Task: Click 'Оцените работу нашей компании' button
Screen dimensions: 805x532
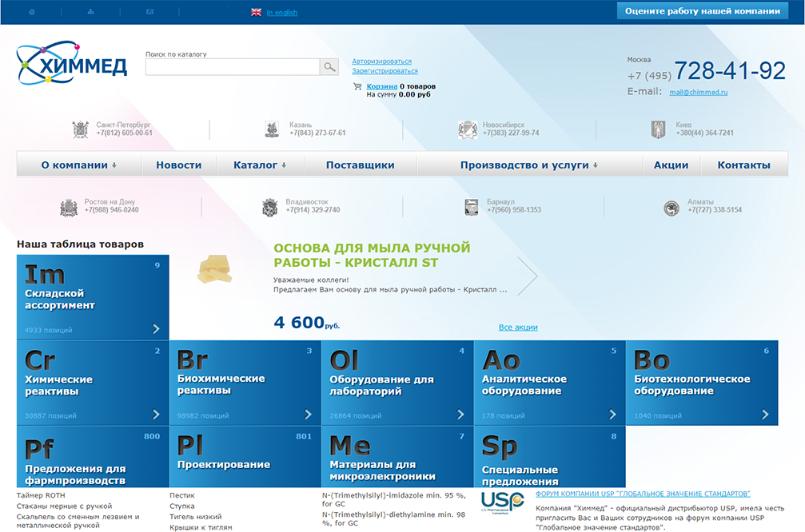Action: tap(703, 10)
